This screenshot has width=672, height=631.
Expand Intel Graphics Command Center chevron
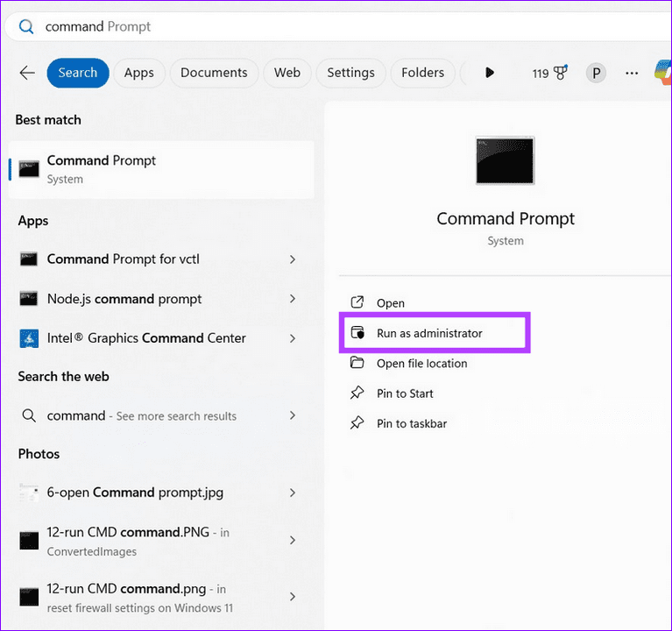[x=293, y=338]
